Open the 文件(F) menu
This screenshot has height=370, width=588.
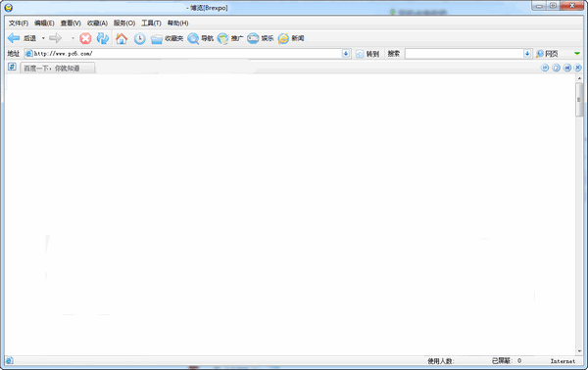[x=19, y=23]
